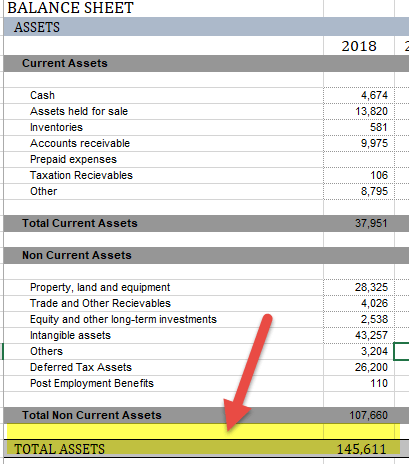The height and width of the screenshot is (464, 409).
Task: Select the Assets held for sale label
Action: coord(79,111)
